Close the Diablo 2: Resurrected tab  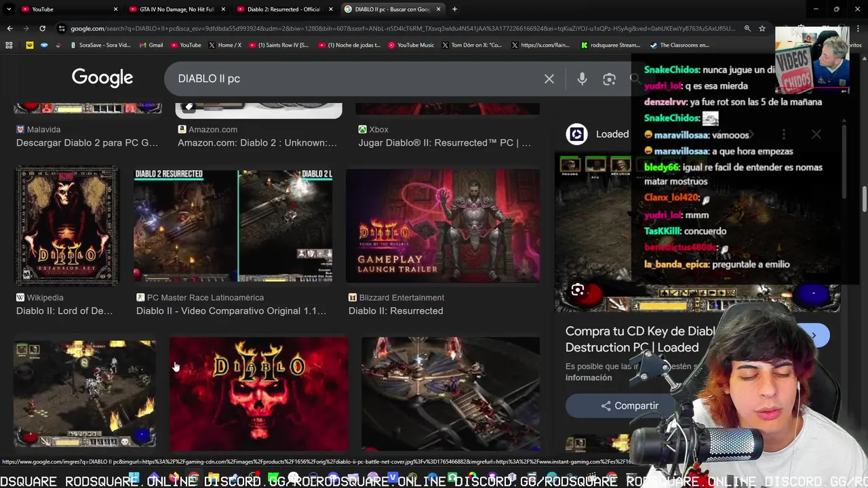[331, 9]
